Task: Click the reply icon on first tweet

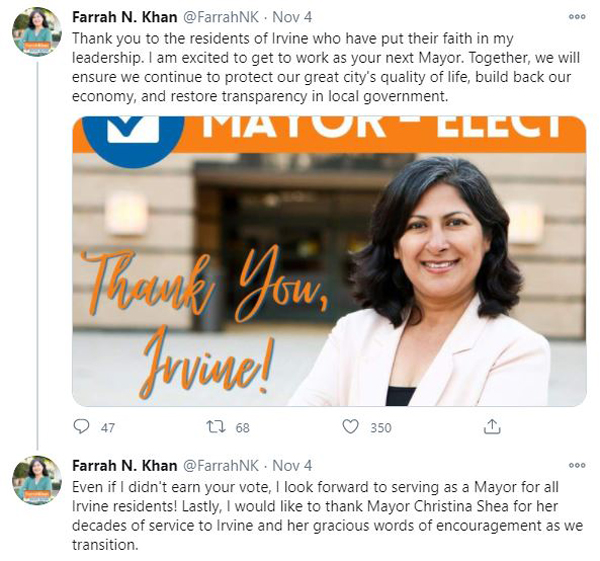Action: (x=81, y=426)
